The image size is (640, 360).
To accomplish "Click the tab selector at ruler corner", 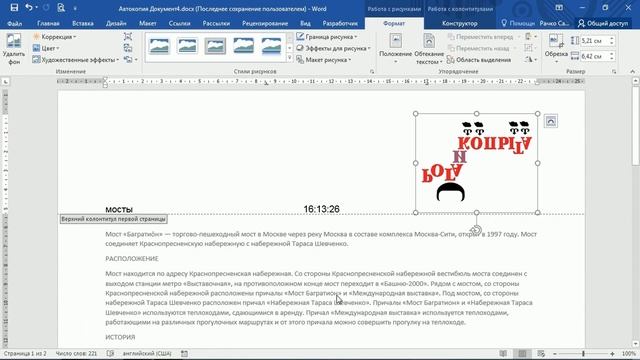I will [5, 82].
